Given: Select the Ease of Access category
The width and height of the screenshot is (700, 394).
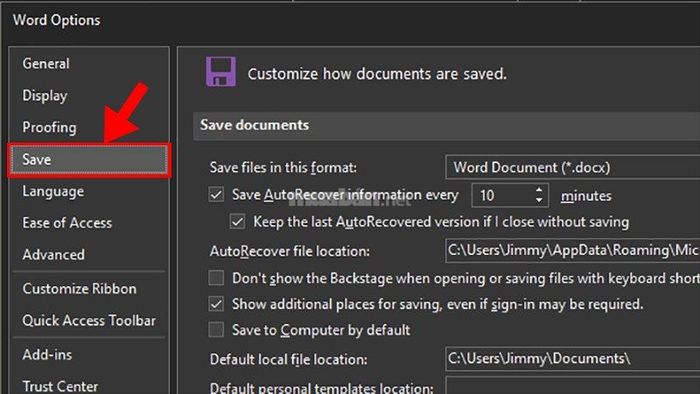Looking at the screenshot, I should pyautogui.click(x=67, y=223).
